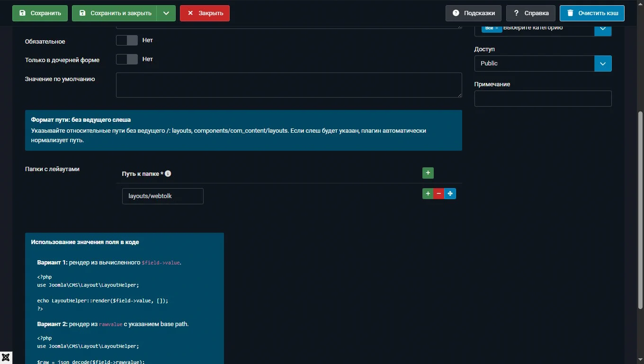644x364 pixels.
Task: Insert a row after layouts/webtolk
Action: coord(428,193)
